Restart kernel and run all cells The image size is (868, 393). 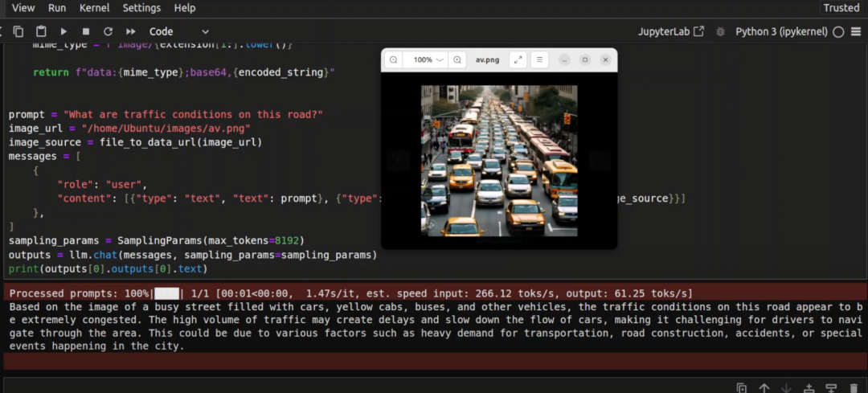(131, 31)
